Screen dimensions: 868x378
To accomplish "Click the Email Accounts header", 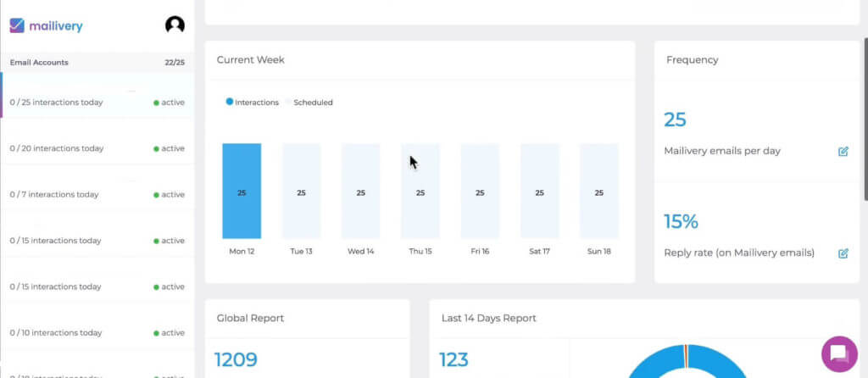I will (39, 63).
